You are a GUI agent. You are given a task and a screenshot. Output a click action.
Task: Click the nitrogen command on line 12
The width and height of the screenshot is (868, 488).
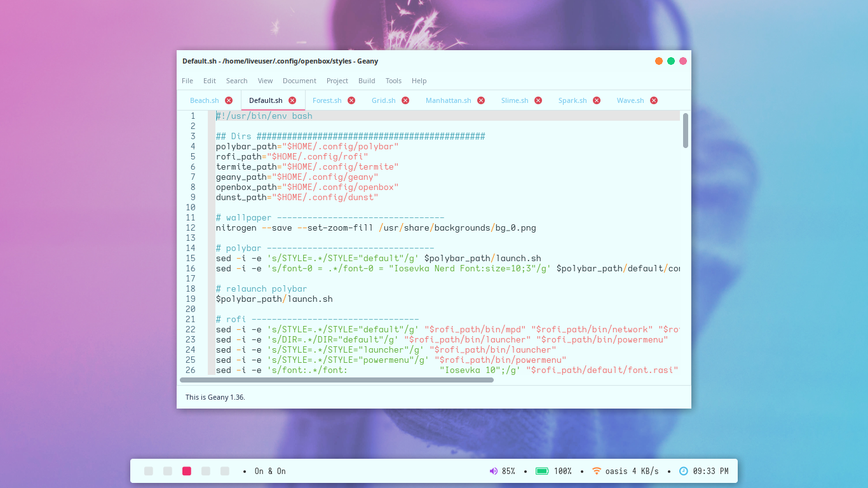236,227
